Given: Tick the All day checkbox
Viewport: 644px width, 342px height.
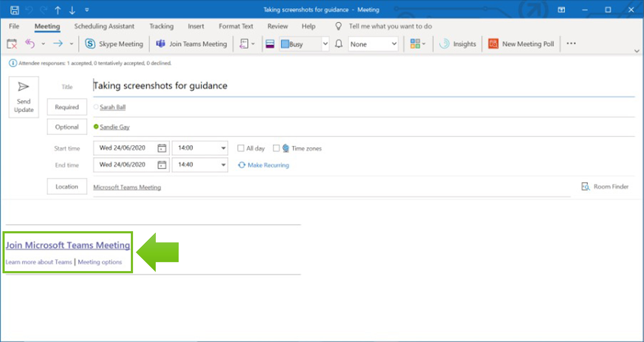Looking at the screenshot, I should coord(241,148).
